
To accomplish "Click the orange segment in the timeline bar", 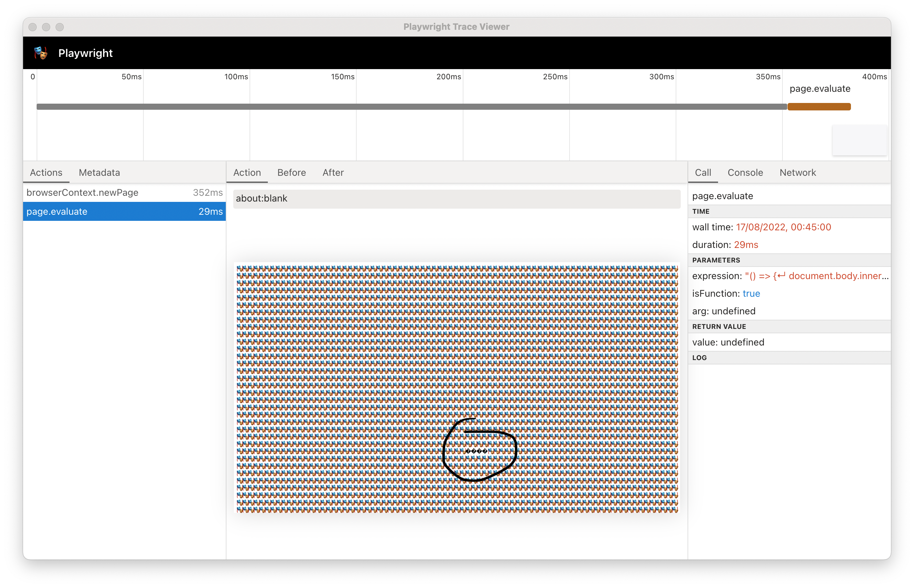I will [819, 107].
